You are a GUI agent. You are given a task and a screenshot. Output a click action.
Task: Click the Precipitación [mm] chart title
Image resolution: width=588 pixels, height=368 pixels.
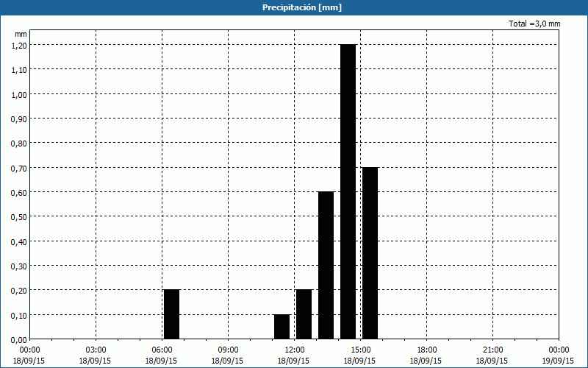302,7
